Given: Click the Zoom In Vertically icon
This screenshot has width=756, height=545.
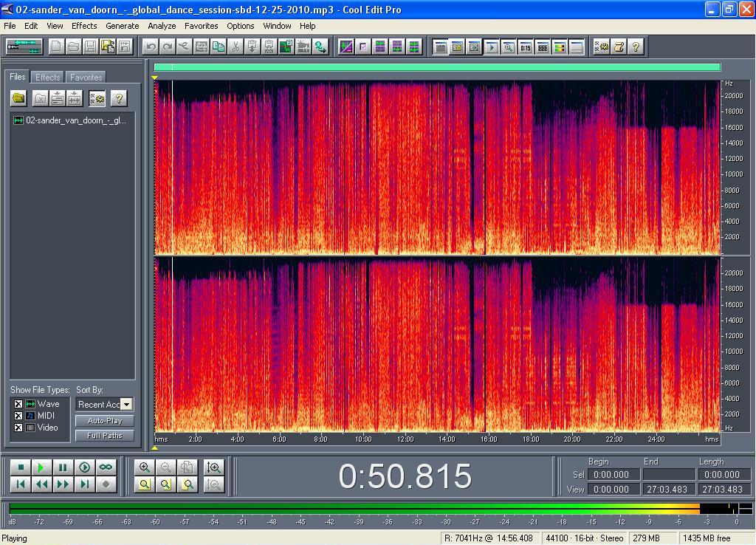Looking at the screenshot, I should pyautogui.click(x=214, y=467).
